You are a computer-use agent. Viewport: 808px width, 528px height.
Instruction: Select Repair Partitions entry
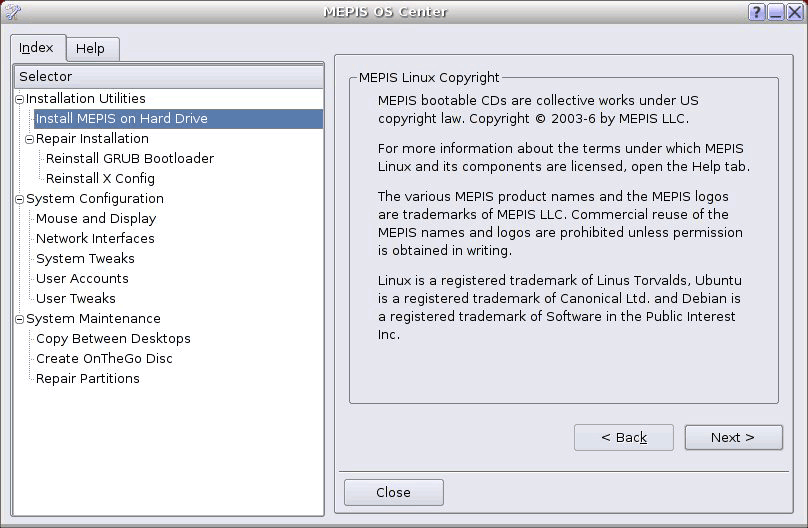88,379
